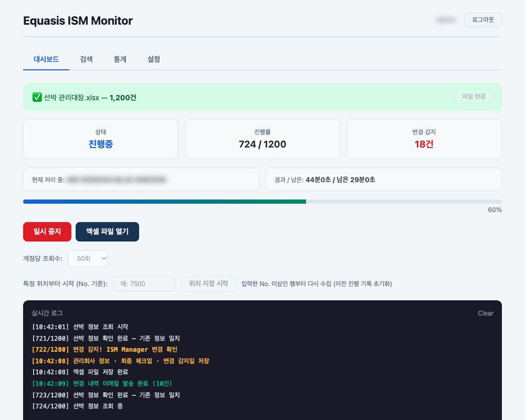The height and width of the screenshot is (420, 525).
Task: Select log line [724/1200] 선박 정보 조회 중
Action: click(77, 406)
